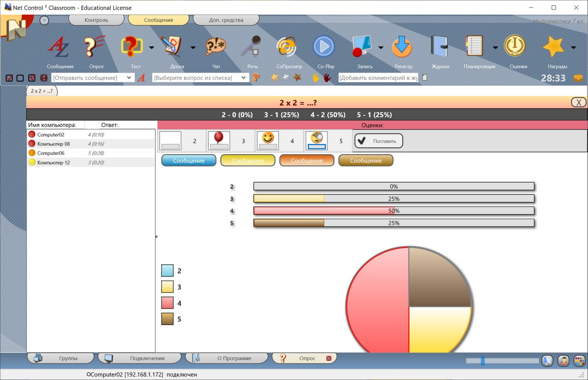
Task: Adjust the thumbnail size slider
Action: [483, 361]
